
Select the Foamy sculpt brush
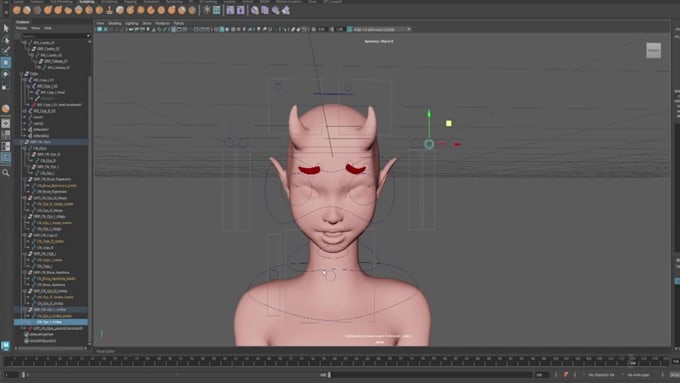[x=79, y=10]
